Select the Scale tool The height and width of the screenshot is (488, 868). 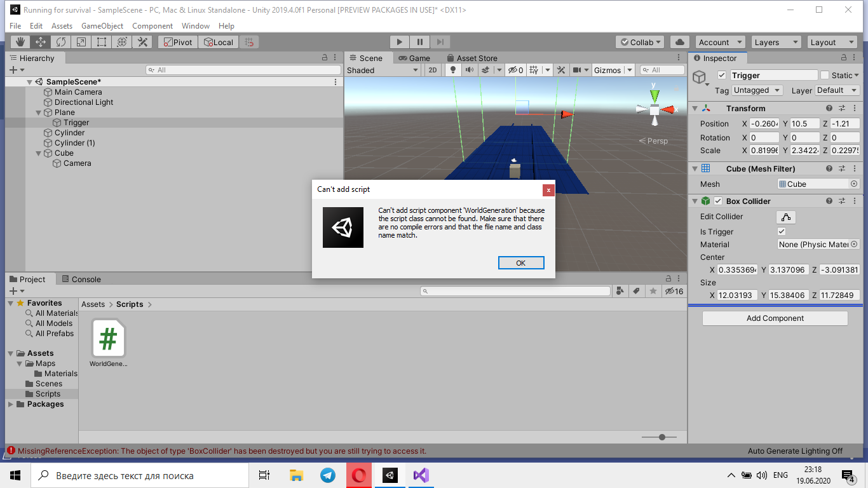(x=81, y=42)
